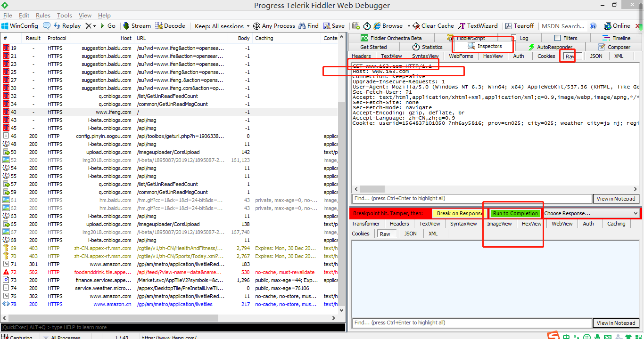Open Find sessions tool
Viewport: 644px width, 339px height.
[x=308, y=26]
